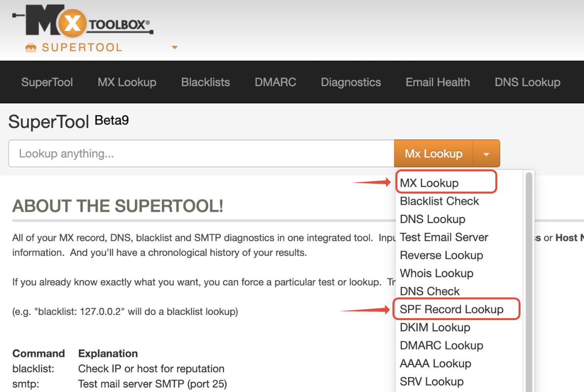
Task: Click the dropdown list scrollbar
Action: [529, 276]
